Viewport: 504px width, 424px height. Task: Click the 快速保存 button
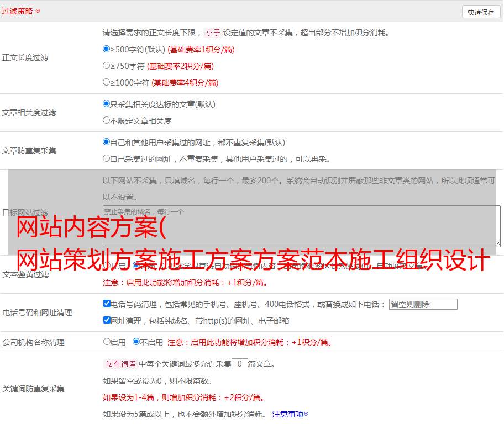[480, 12]
